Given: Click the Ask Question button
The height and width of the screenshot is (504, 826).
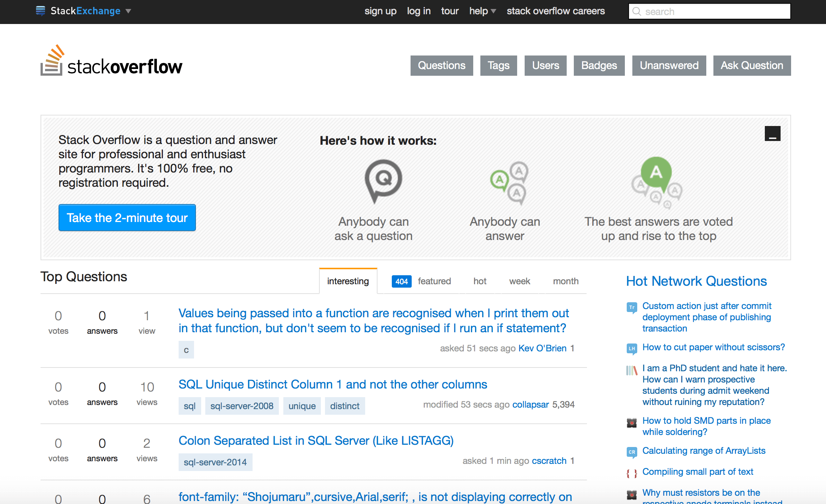Looking at the screenshot, I should (752, 66).
